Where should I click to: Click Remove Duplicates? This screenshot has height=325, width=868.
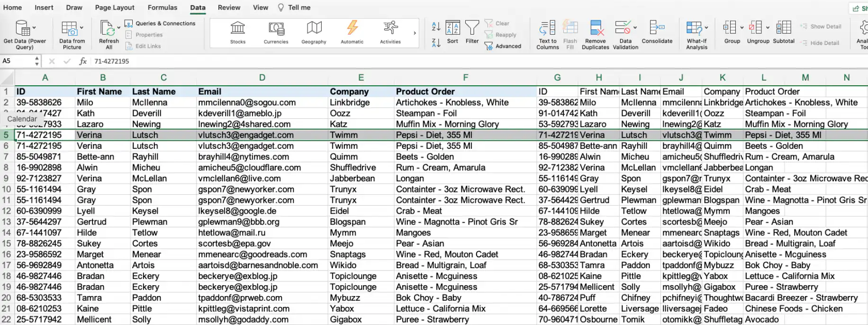point(596,35)
